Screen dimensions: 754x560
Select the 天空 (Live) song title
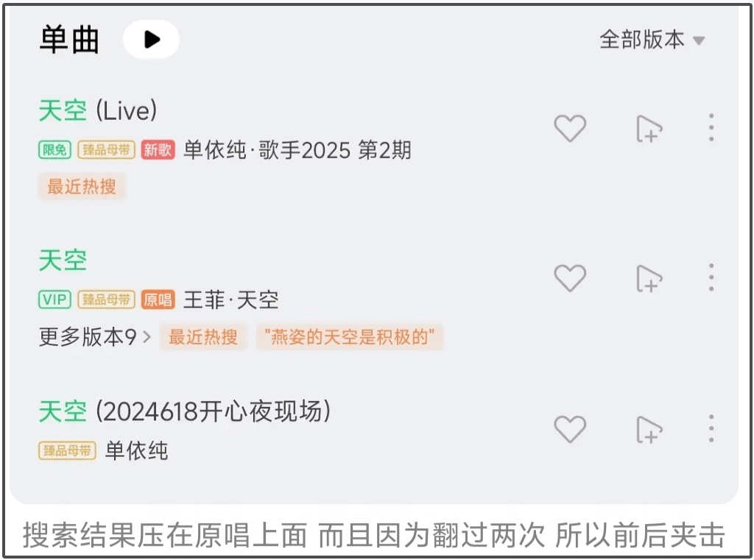pos(98,110)
